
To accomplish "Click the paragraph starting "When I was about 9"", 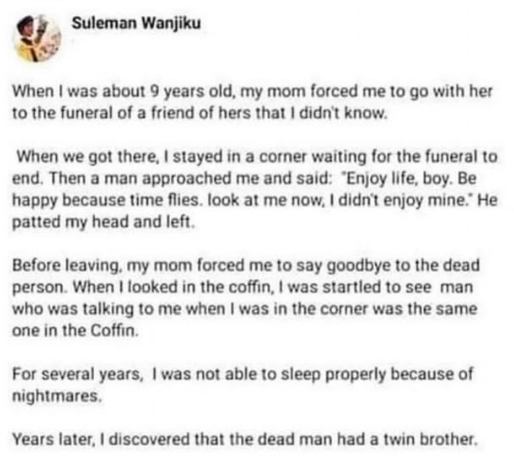I will click(252, 102).
